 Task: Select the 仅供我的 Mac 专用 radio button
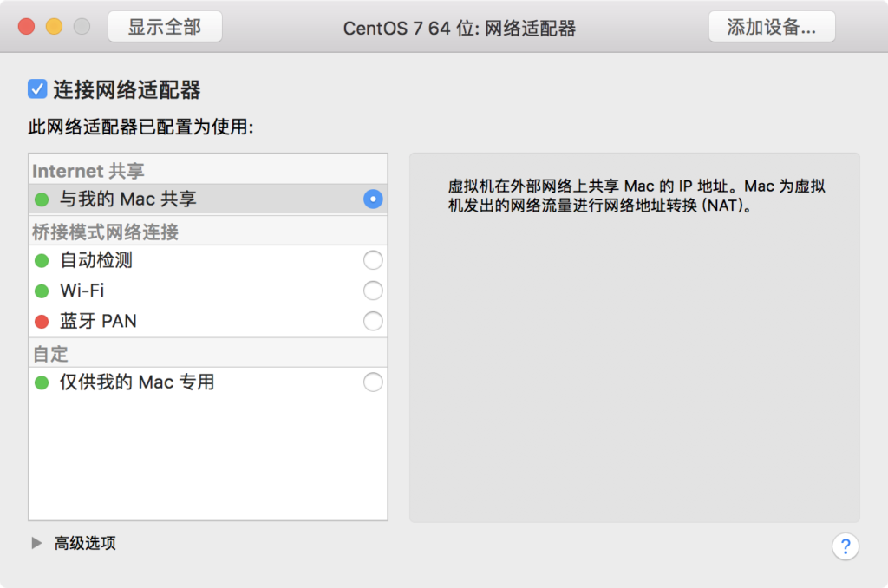373,382
